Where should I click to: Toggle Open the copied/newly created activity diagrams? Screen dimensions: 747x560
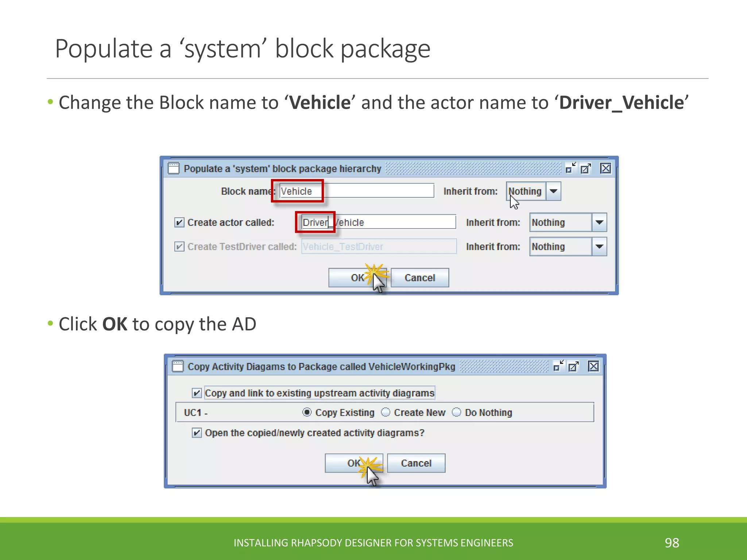pyautogui.click(x=197, y=433)
